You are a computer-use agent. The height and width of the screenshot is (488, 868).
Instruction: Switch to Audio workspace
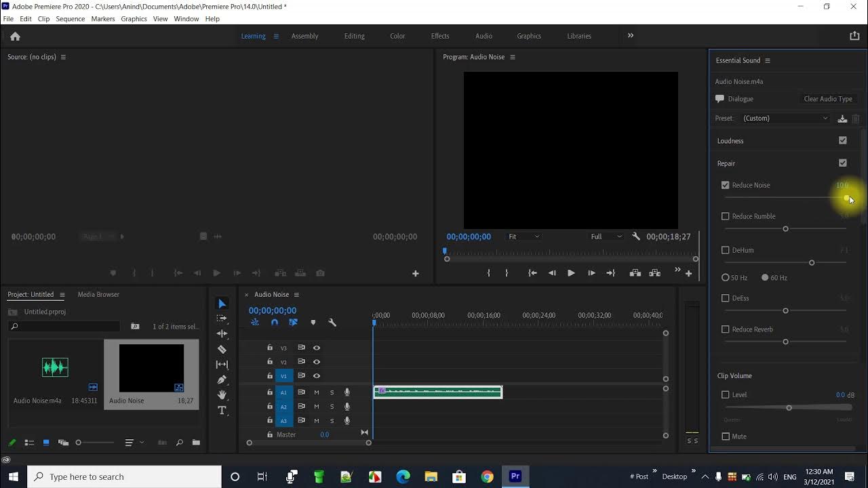pos(484,36)
